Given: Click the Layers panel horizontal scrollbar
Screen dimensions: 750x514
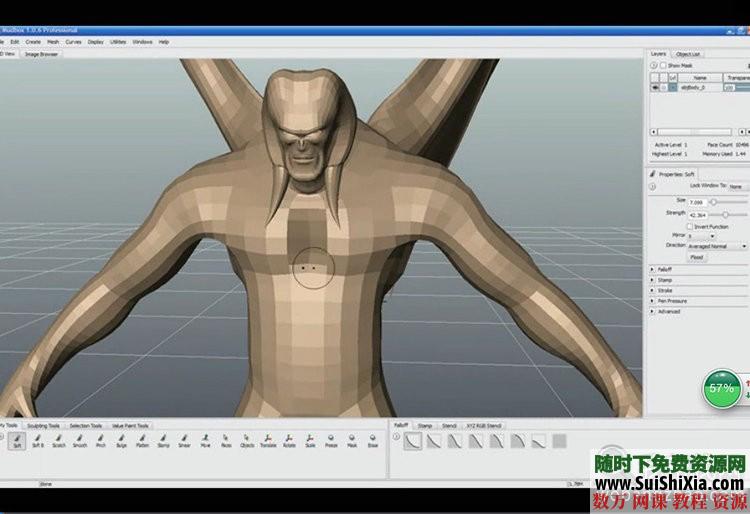Looking at the screenshot, I should pyautogui.click(x=695, y=131).
